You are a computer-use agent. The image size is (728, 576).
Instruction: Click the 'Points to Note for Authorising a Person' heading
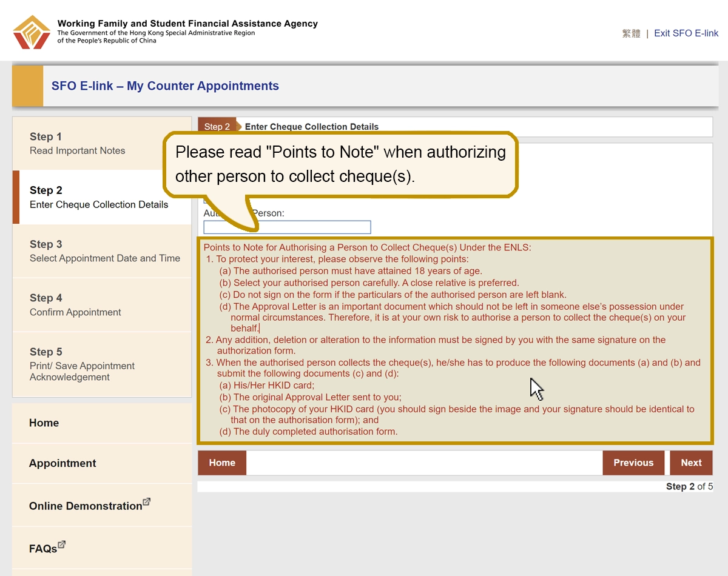coord(368,247)
